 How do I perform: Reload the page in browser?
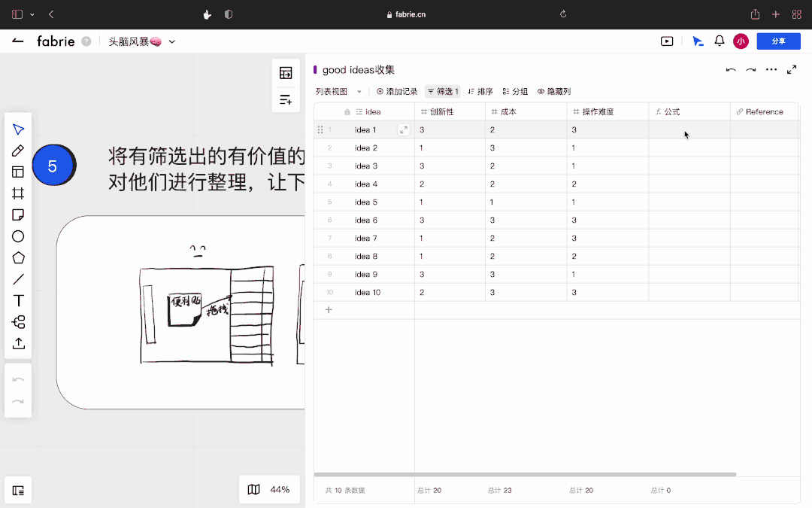tap(563, 14)
